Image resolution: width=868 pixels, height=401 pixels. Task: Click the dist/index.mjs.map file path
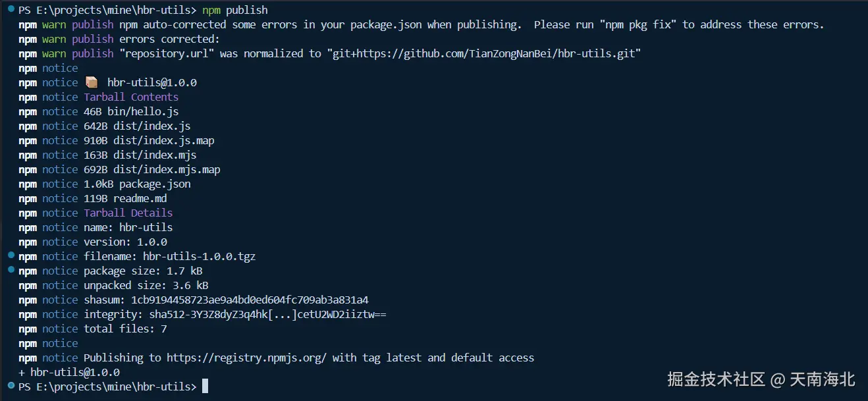[x=167, y=169]
